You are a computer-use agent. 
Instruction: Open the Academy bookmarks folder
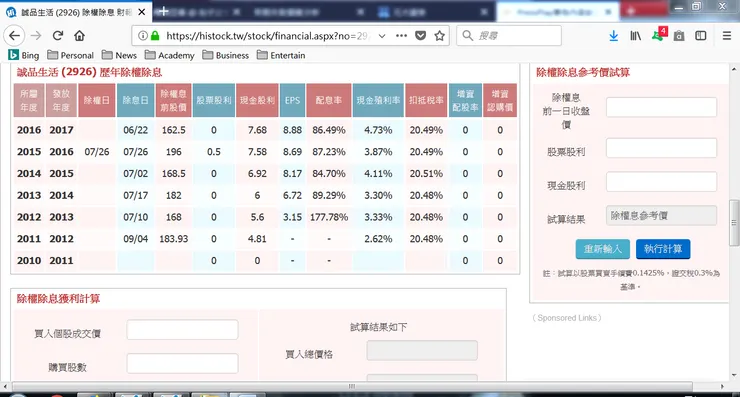(x=169, y=55)
